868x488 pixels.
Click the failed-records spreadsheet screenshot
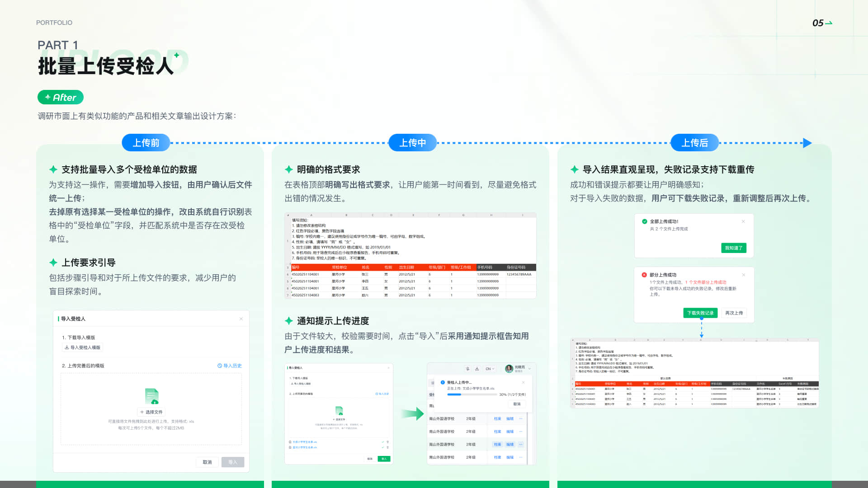click(695, 373)
